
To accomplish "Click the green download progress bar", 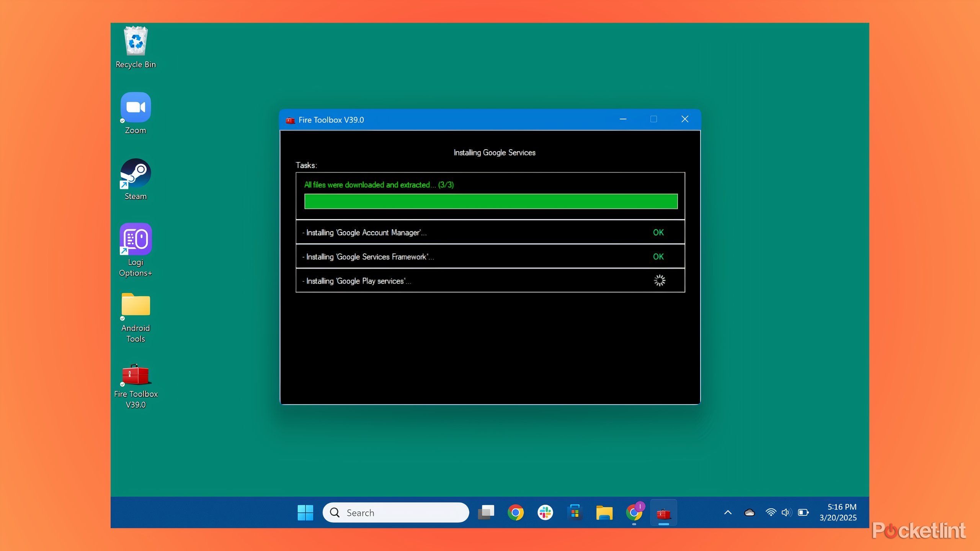I will tap(491, 201).
